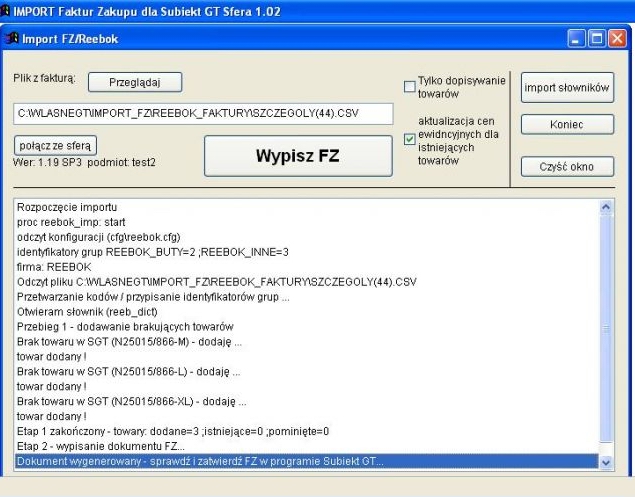635x497 pixels.
Task: Minimize the Import FZ/Reebok window
Action: coord(576,39)
